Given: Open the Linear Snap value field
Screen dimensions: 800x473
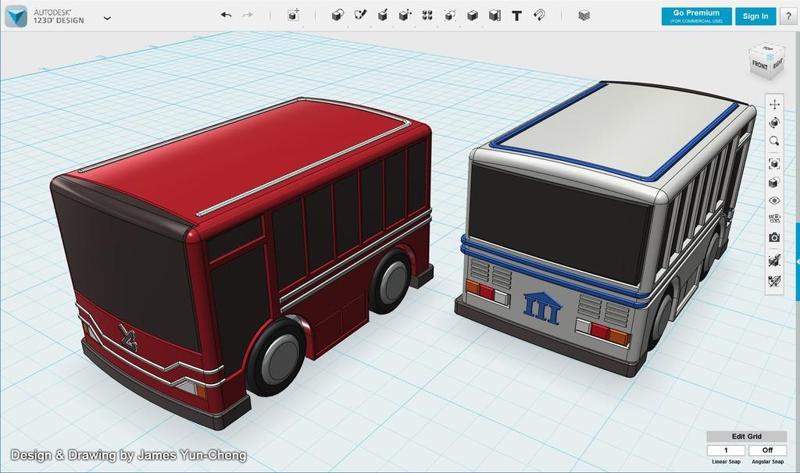Looking at the screenshot, I should pyautogui.click(x=726, y=450).
